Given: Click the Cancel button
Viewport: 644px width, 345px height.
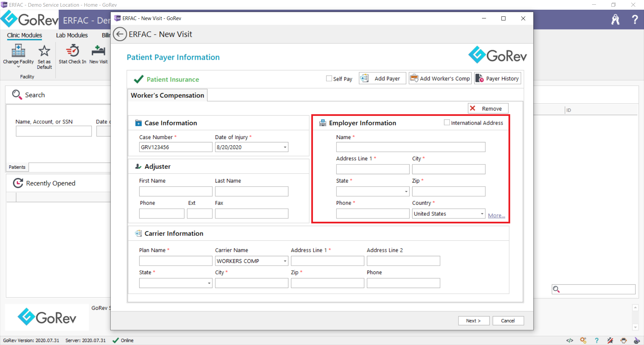Looking at the screenshot, I should (x=508, y=321).
